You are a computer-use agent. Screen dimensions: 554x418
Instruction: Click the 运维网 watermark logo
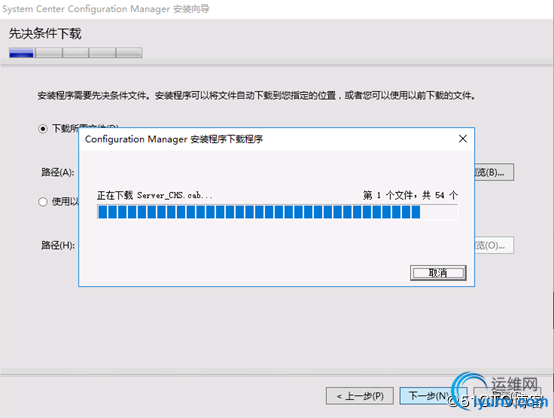499,391
